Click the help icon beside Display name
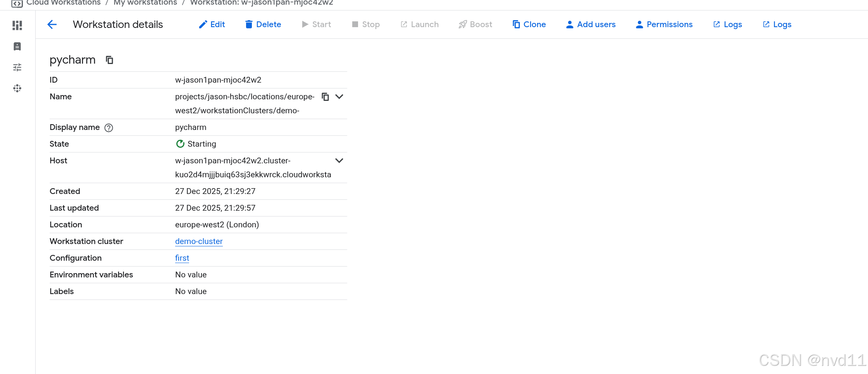The image size is (868, 374). point(109,128)
